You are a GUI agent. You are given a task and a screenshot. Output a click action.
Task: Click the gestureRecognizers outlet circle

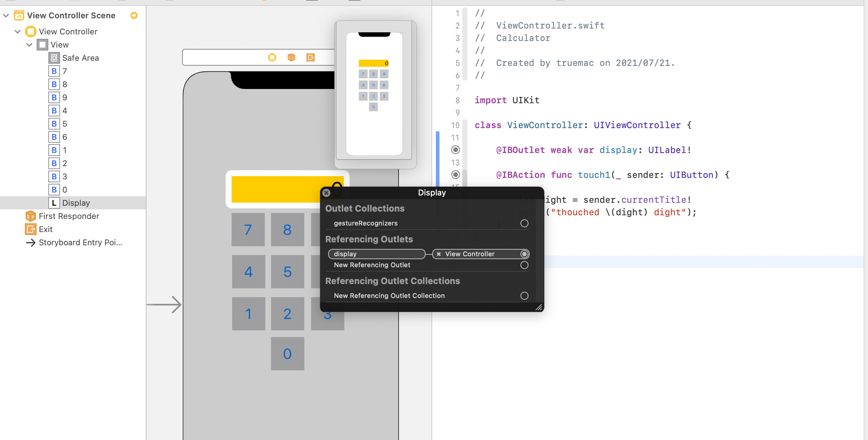pos(524,223)
